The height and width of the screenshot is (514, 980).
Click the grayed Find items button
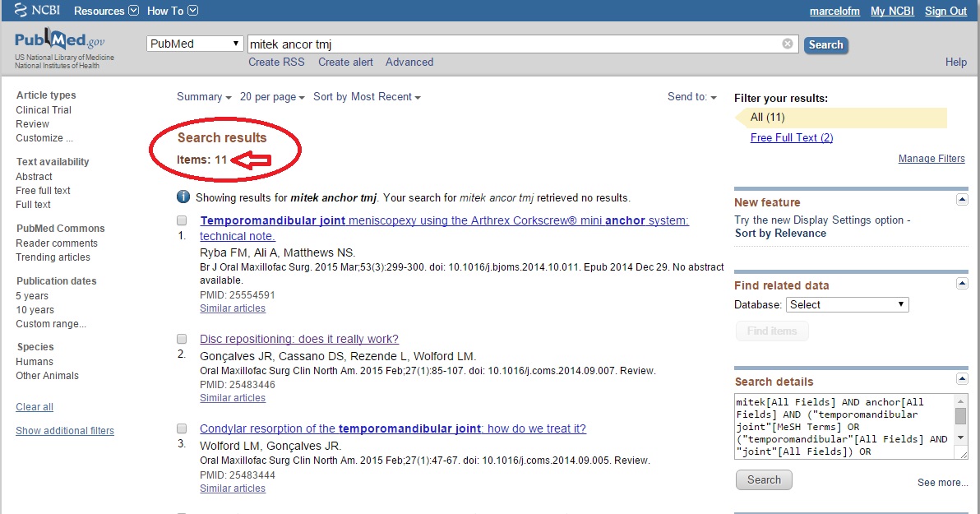click(x=772, y=331)
